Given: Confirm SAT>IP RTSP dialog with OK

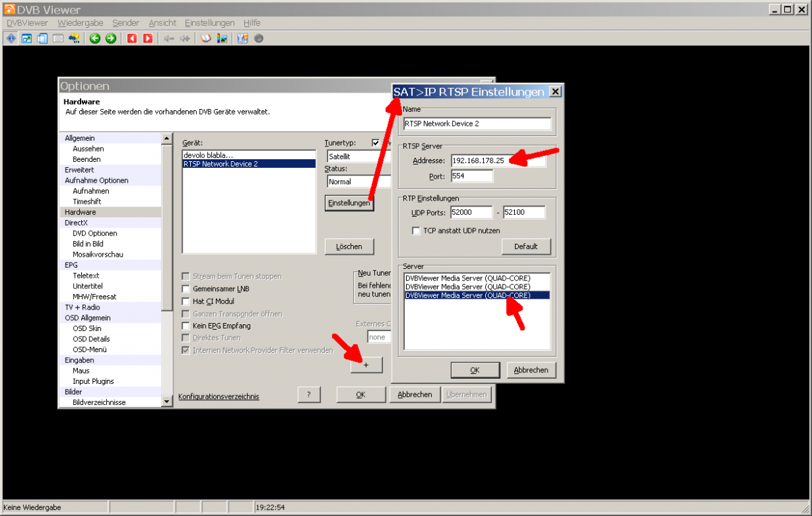Looking at the screenshot, I should click(475, 370).
